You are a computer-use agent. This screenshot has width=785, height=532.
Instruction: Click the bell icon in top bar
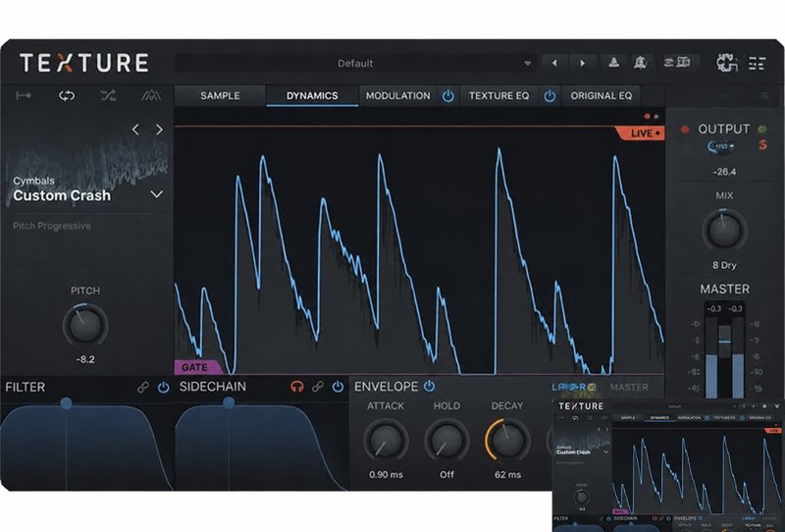(x=641, y=63)
